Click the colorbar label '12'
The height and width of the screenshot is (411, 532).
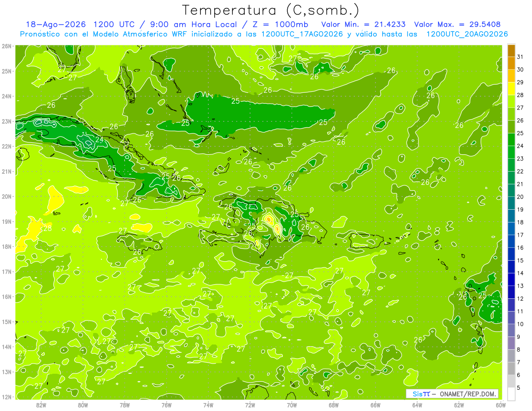pos(520,299)
